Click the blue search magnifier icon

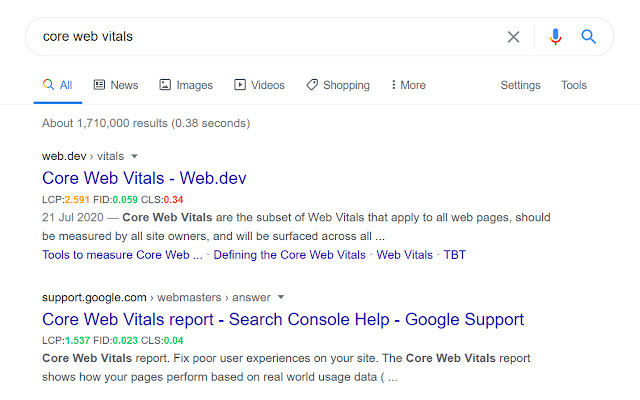pyautogui.click(x=589, y=37)
